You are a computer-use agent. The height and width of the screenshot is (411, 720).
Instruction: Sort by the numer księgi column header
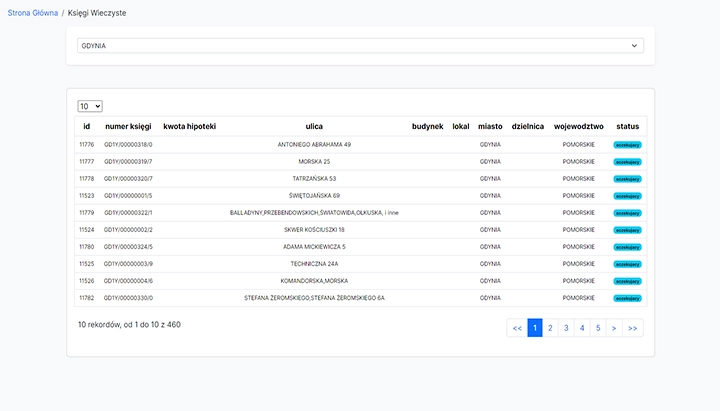tap(128, 127)
